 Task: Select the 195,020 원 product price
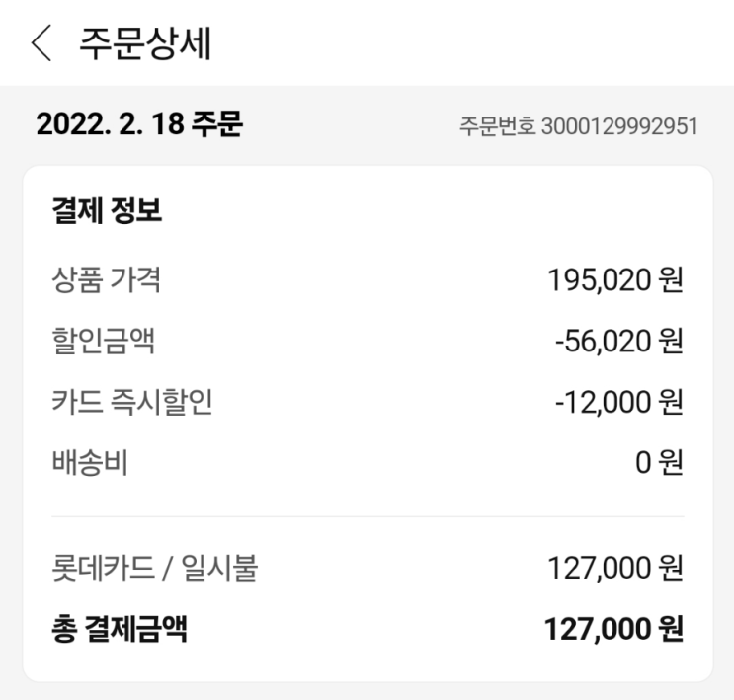(x=615, y=279)
